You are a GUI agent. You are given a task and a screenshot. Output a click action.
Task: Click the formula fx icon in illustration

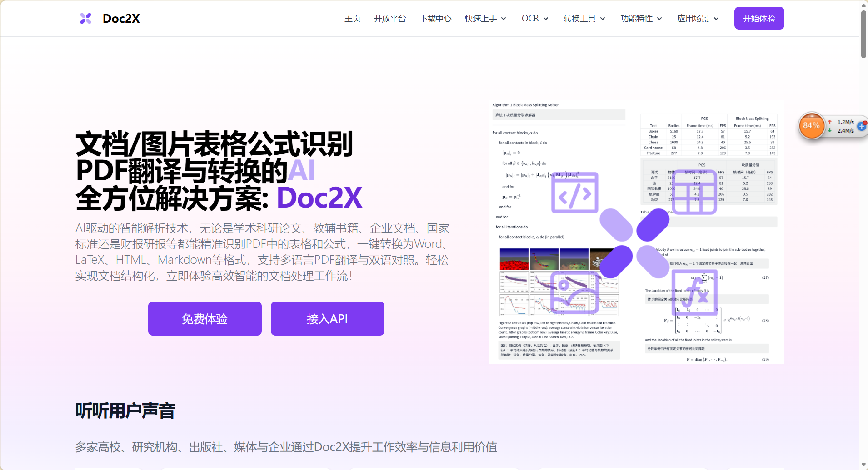(694, 292)
